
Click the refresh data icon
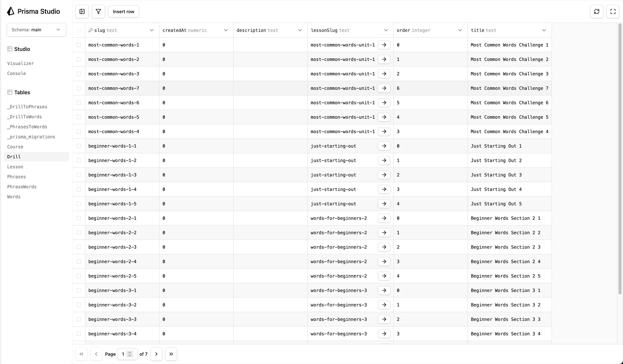[x=597, y=12]
